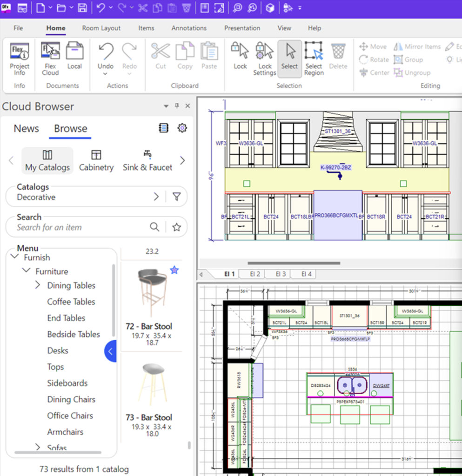Collapse the Furniture tree node

26,271
